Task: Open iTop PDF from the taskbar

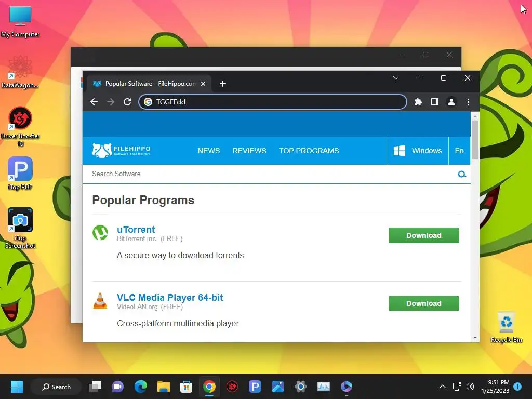Action: point(255,387)
